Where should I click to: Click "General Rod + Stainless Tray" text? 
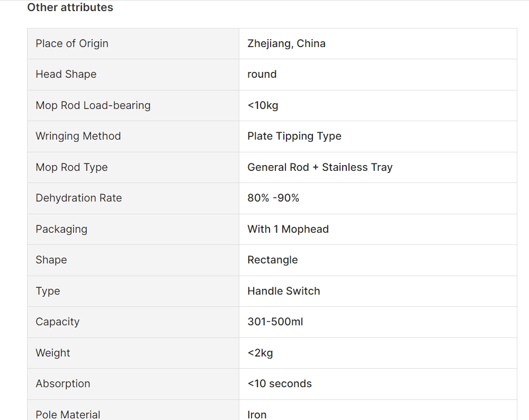pyautogui.click(x=320, y=167)
